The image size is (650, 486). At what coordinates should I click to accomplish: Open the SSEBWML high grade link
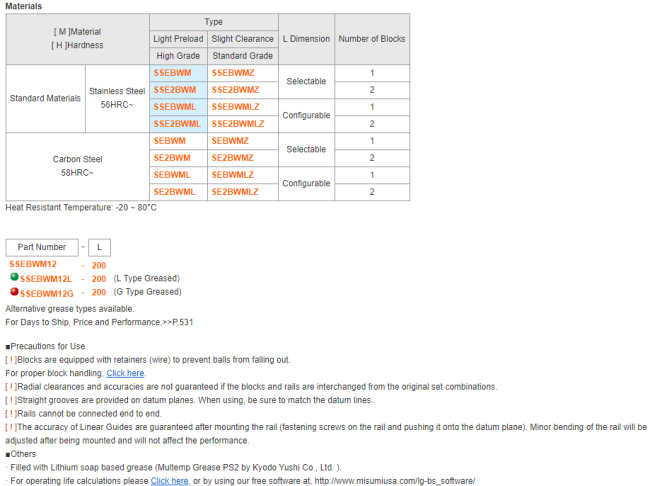[x=175, y=107]
